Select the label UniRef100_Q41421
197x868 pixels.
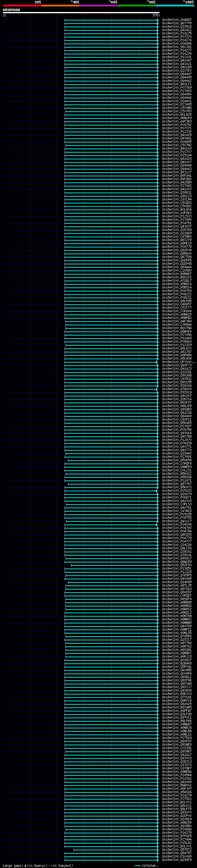tap(177, 64)
